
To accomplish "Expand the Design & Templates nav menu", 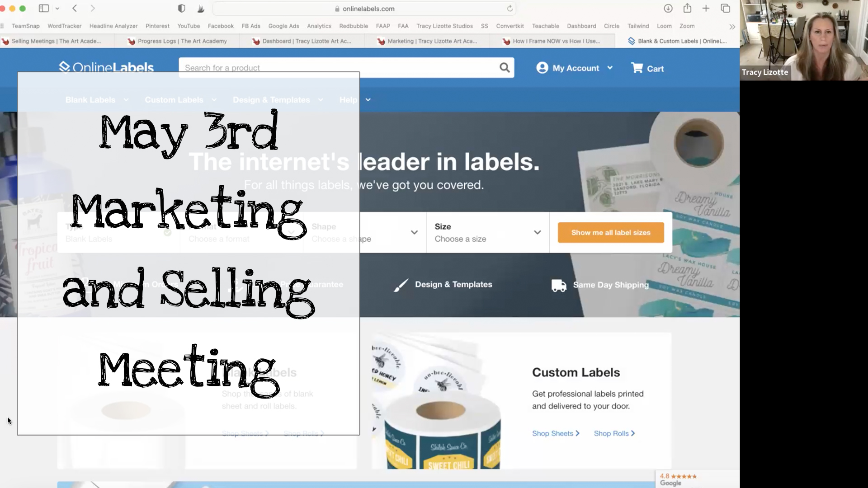I will coord(278,100).
